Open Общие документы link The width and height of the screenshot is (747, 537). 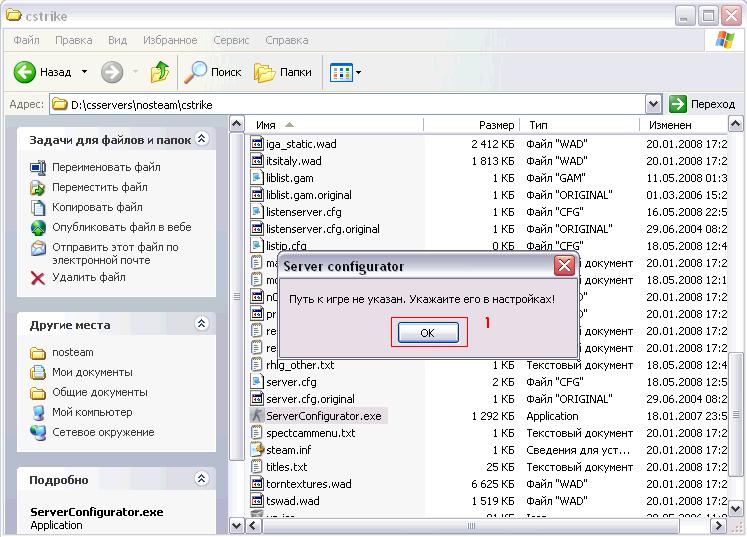pos(100,392)
